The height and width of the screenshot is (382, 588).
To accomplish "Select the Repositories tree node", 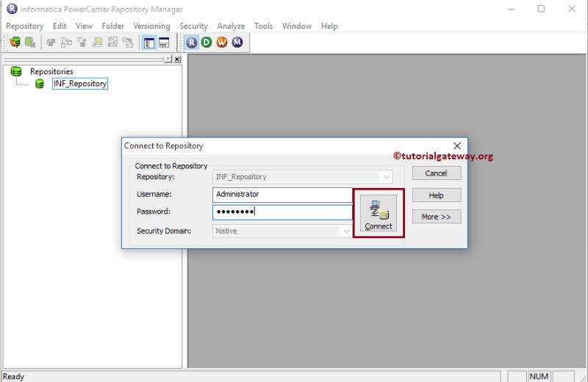I will click(x=51, y=71).
